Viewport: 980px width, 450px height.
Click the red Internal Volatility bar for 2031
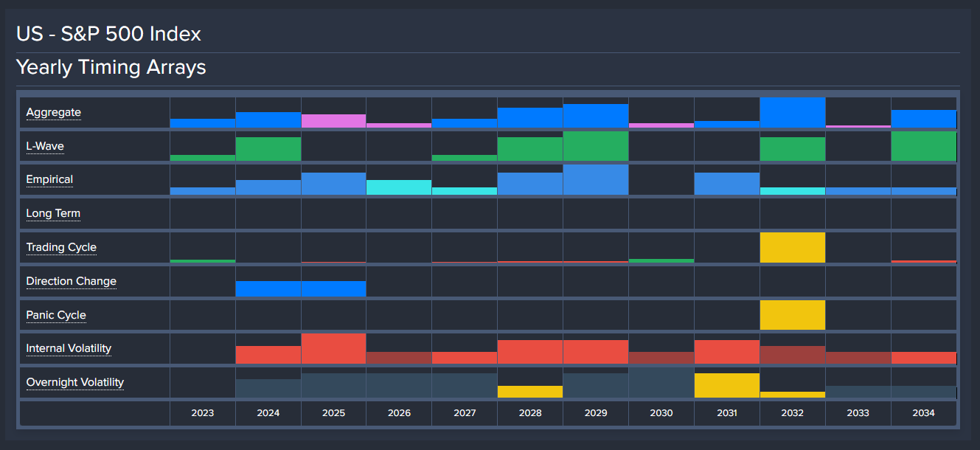[x=727, y=352]
